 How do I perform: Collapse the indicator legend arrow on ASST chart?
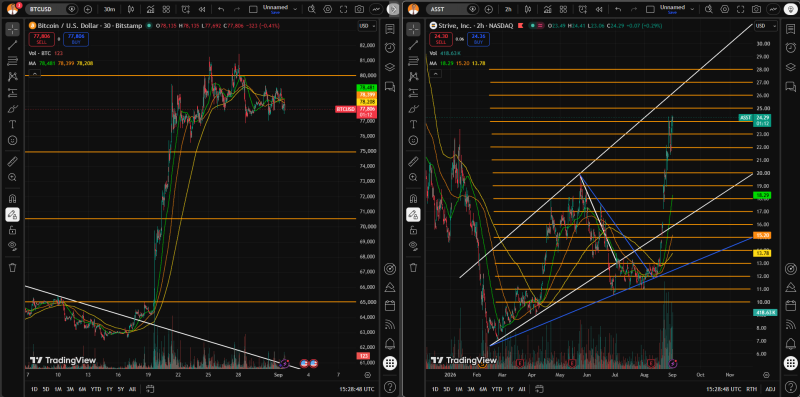435,73
